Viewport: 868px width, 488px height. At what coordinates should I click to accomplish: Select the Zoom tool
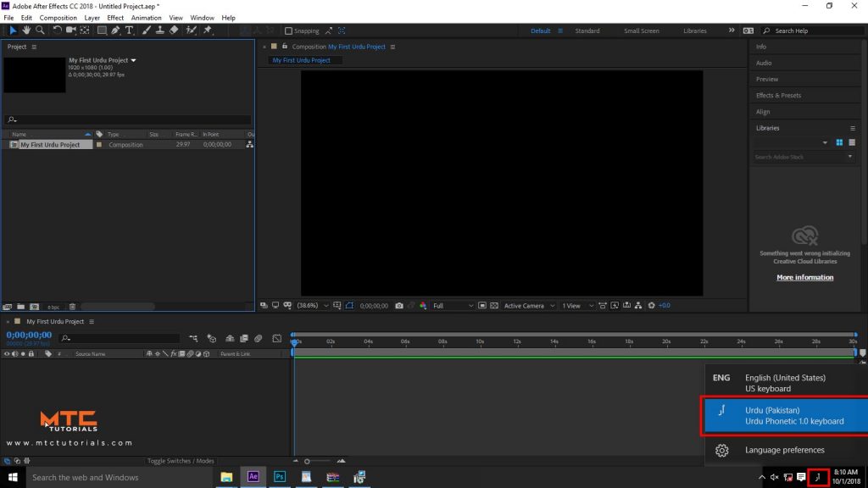click(40, 30)
